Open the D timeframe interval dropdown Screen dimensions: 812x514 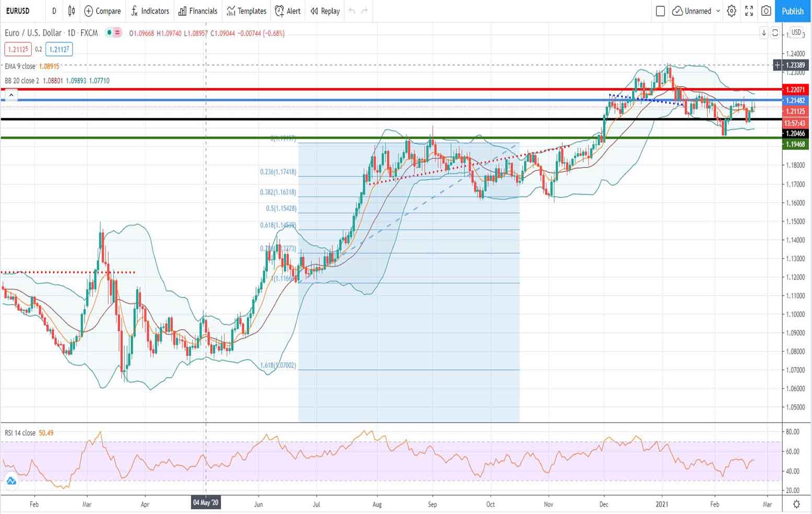[54, 11]
